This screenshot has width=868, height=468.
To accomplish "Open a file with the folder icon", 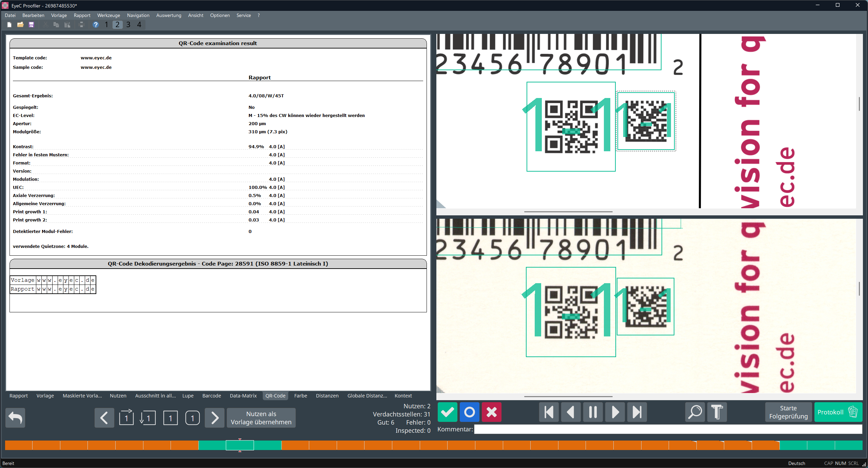I will [x=20, y=25].
